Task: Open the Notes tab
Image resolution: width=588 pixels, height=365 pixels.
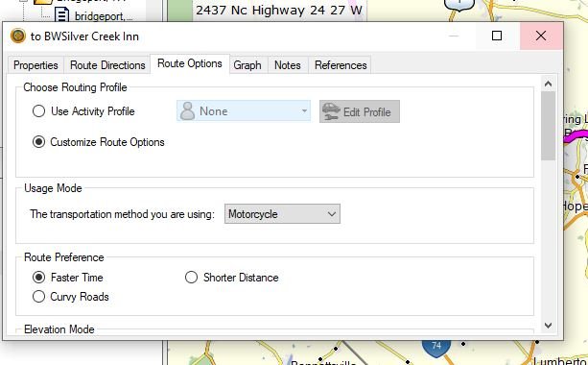Action: 287,65
